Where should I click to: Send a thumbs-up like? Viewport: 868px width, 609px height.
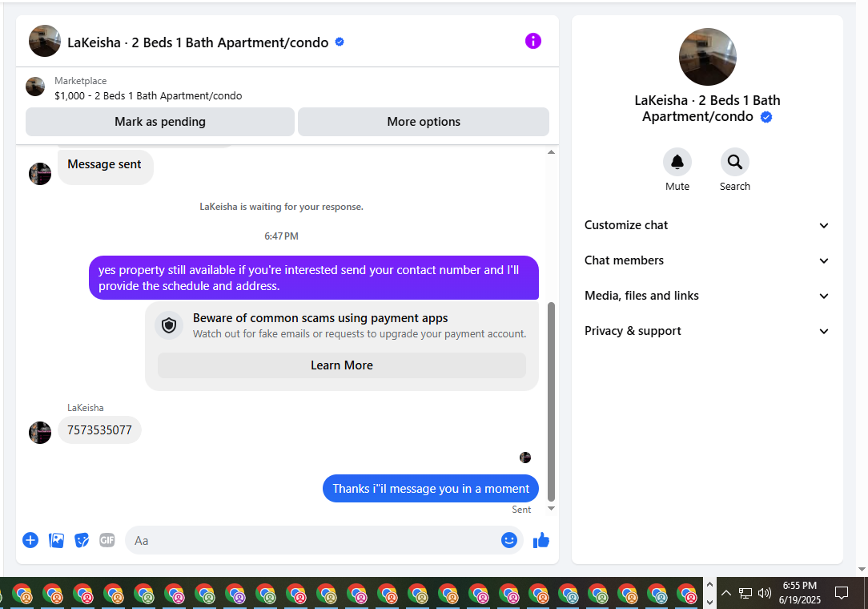tap(540, 540)
